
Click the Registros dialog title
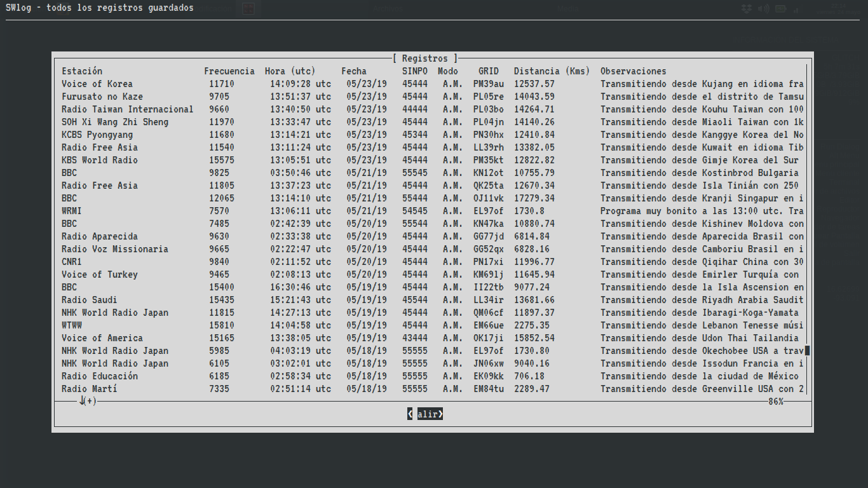tap(425, 58)
